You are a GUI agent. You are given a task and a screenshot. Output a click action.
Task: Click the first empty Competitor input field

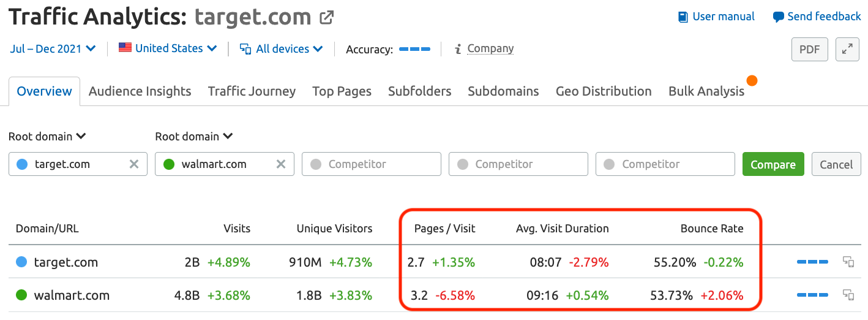pos(372,164)
